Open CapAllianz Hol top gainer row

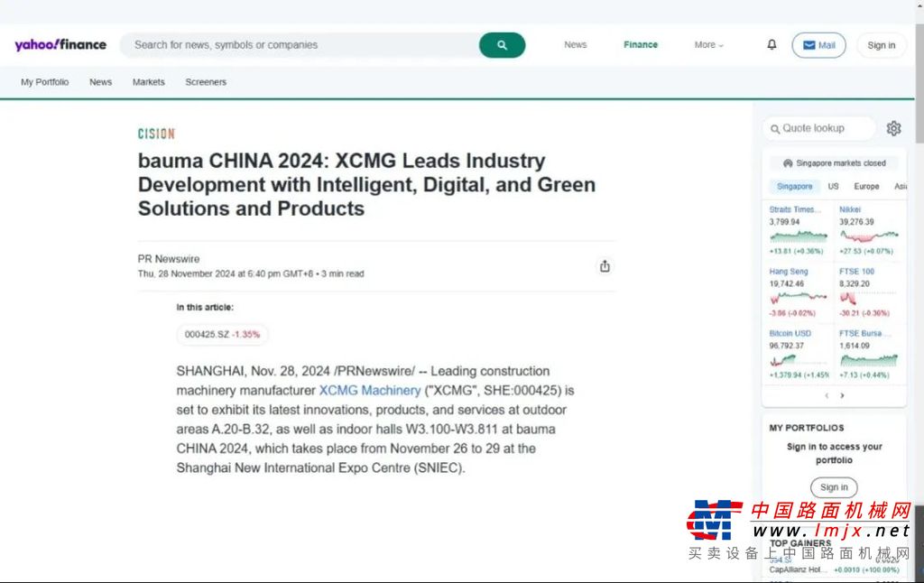[834, 570]
